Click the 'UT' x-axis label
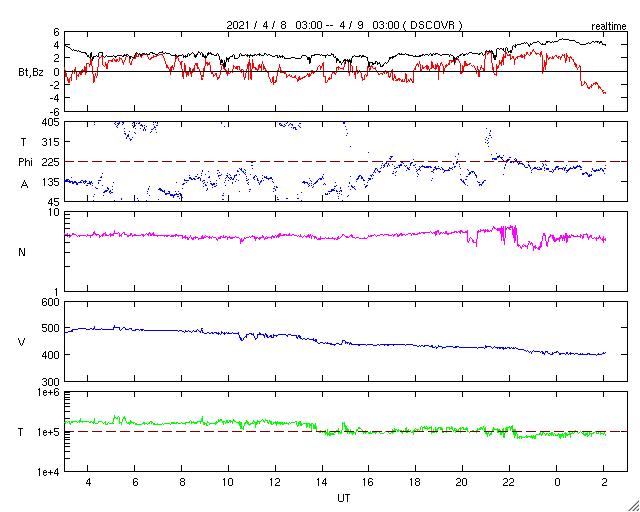 [344, 498]
